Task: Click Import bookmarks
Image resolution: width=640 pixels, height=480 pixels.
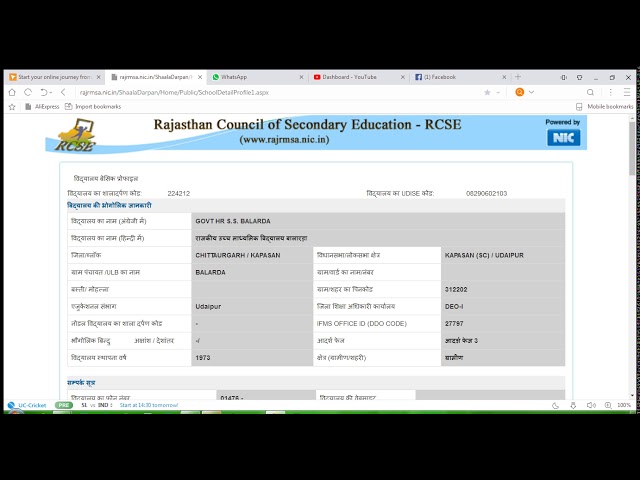Action: (x=93, y=107)
